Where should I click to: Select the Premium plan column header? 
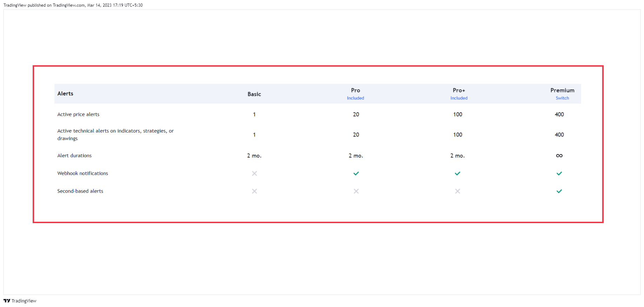tap(562, 90)
